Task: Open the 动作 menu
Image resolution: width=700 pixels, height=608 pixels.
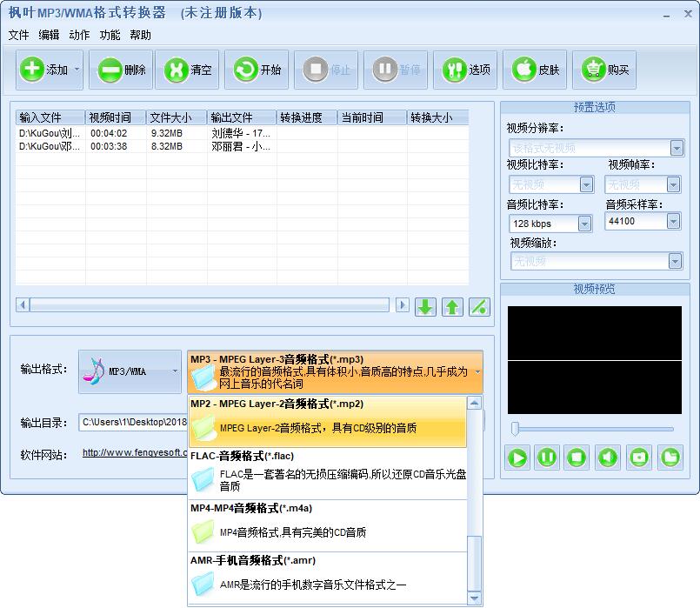Action: tap(79, 35)
